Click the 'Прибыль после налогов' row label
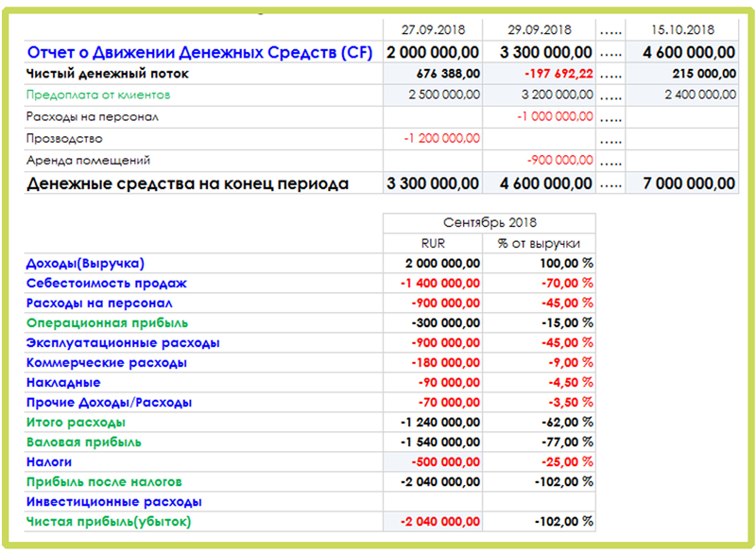The width and height of the screenshot is (756, 555). pos(104,481)
